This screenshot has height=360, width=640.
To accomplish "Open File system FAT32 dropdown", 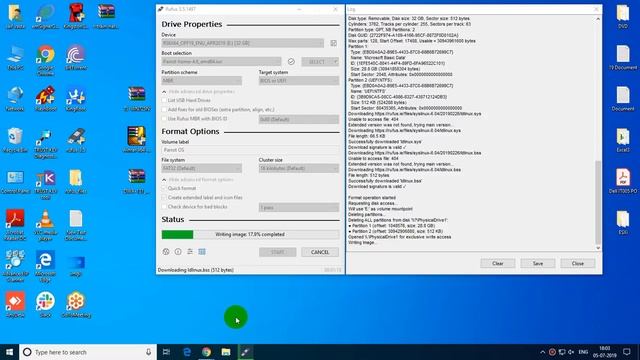I will (x=202, y=168).
